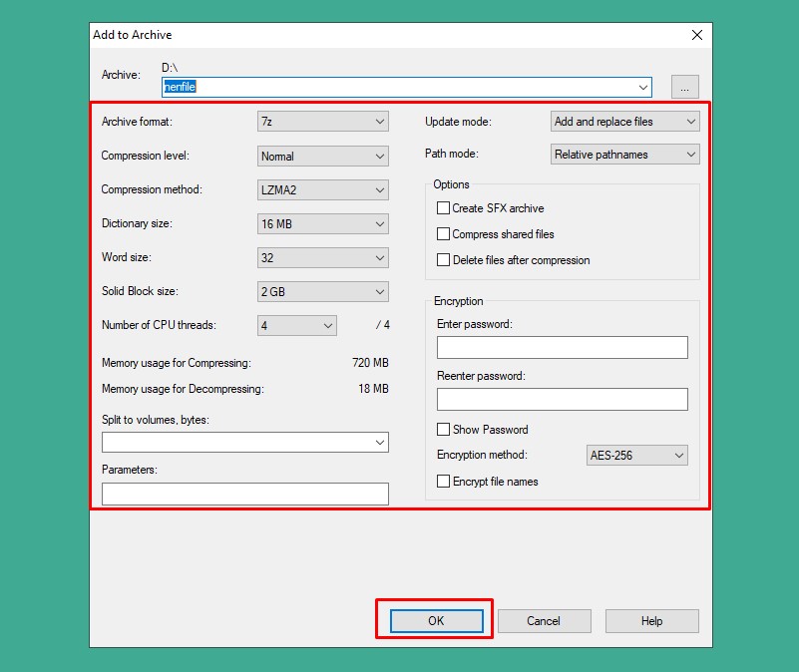Click the Help button

(x=651, y=621)
